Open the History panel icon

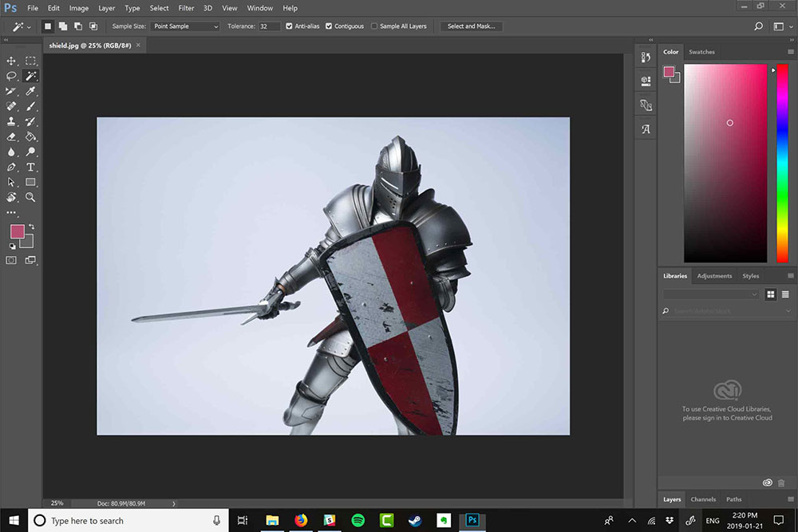click(646, 57)
